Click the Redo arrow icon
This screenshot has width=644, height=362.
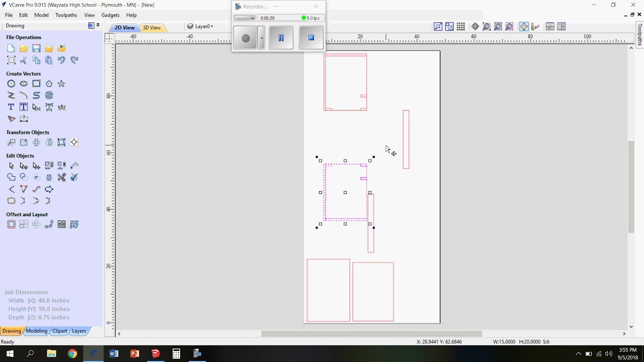pos(74,60)
